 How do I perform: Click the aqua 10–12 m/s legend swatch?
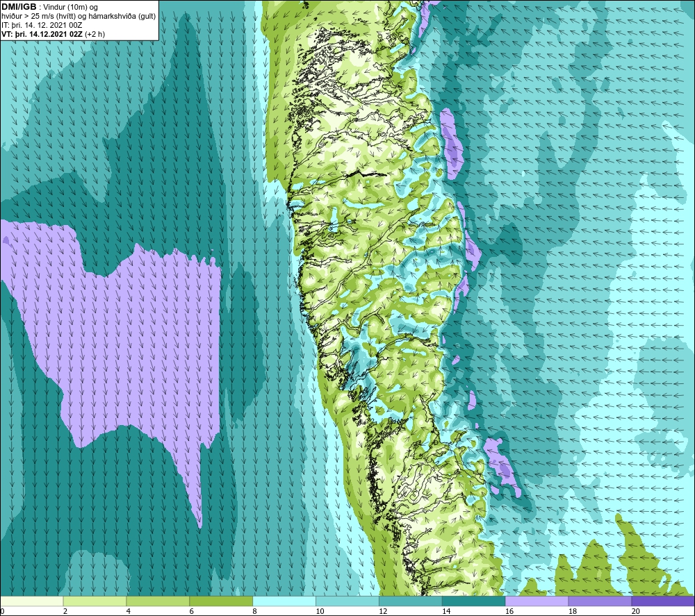(x=347, y=601)
